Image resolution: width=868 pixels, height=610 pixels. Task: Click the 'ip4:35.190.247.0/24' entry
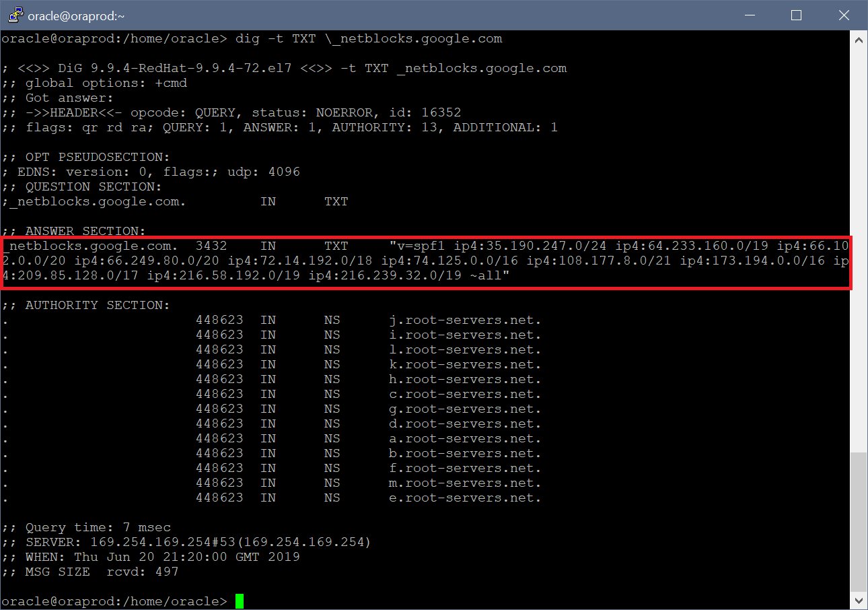(x=530, y=246)
